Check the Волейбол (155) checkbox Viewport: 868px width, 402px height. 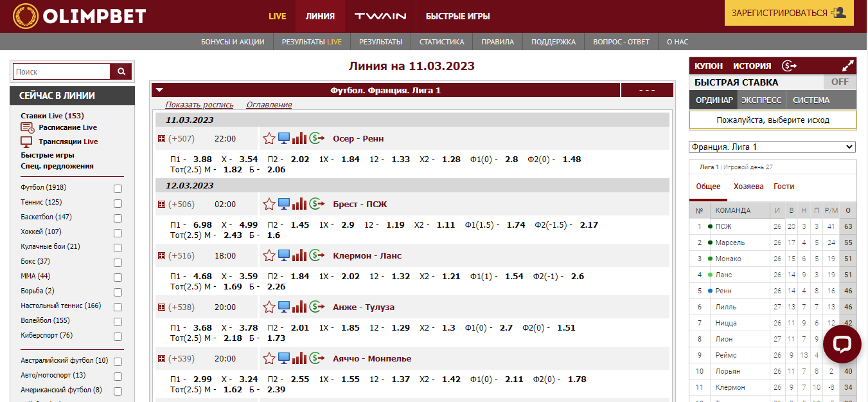tap(118, 322)
